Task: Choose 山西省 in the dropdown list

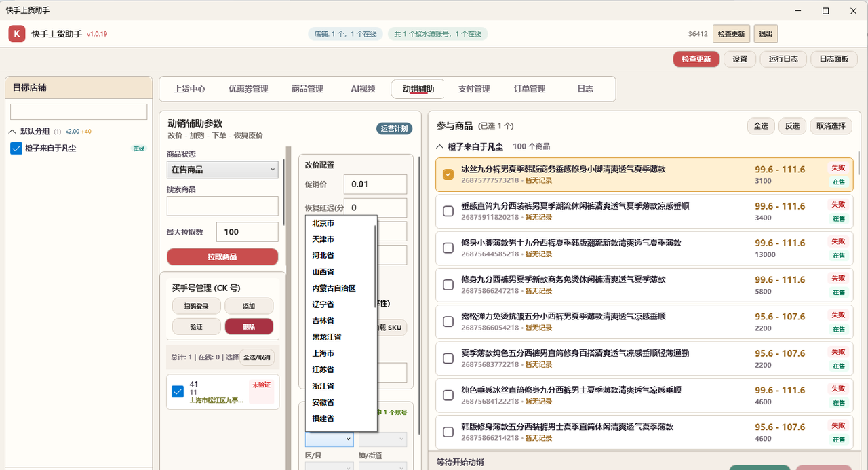Action: [x=341, y=272]
